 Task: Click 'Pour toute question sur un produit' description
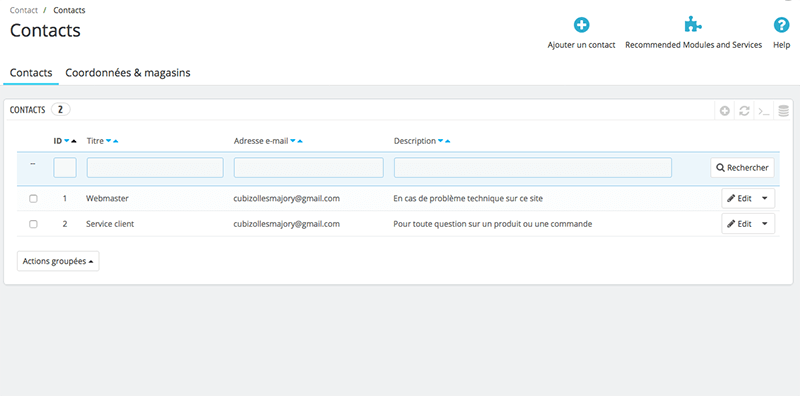[493, 224]
